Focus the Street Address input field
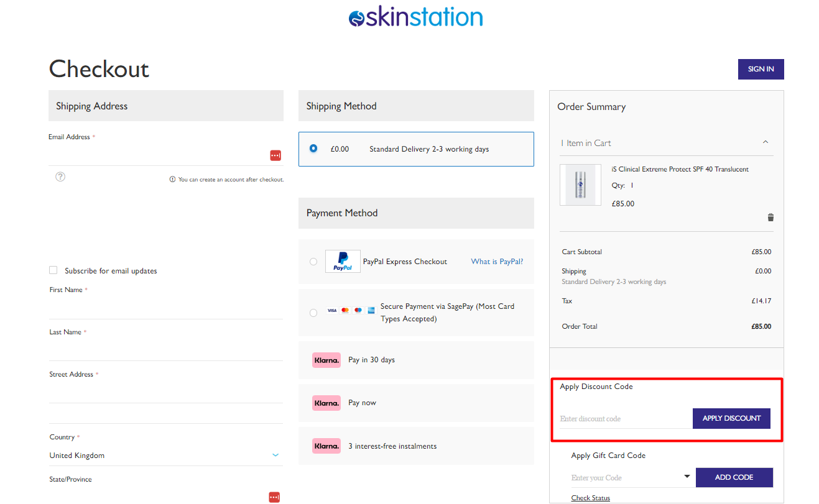The image size is (819, 504). [x=166, y=393]
